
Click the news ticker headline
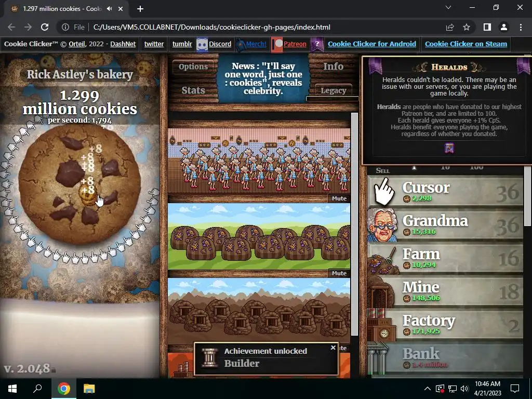263,78
